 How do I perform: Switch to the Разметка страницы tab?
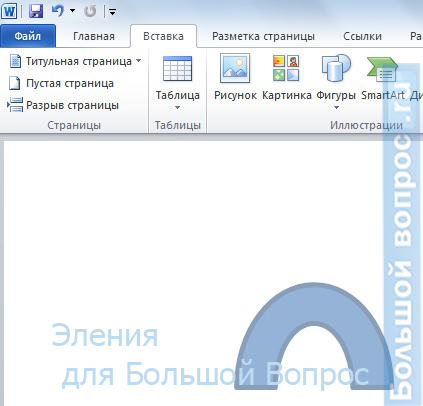(x=263, y=36)
